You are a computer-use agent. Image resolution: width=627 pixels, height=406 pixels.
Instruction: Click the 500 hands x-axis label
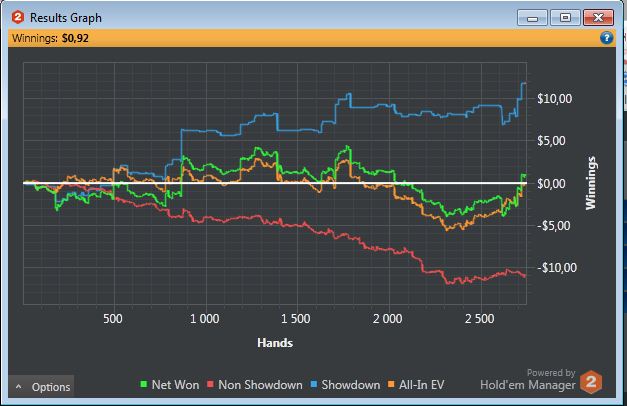(113, 319)
